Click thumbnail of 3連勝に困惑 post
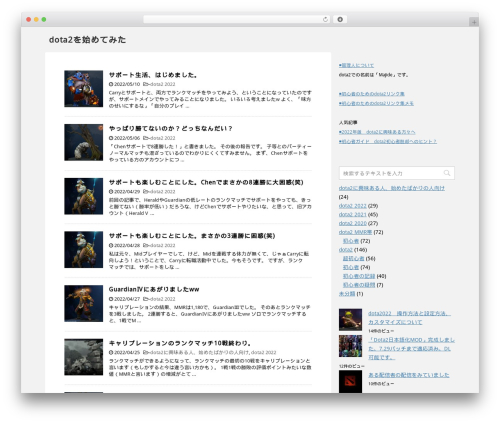 (x=84, y=250)
